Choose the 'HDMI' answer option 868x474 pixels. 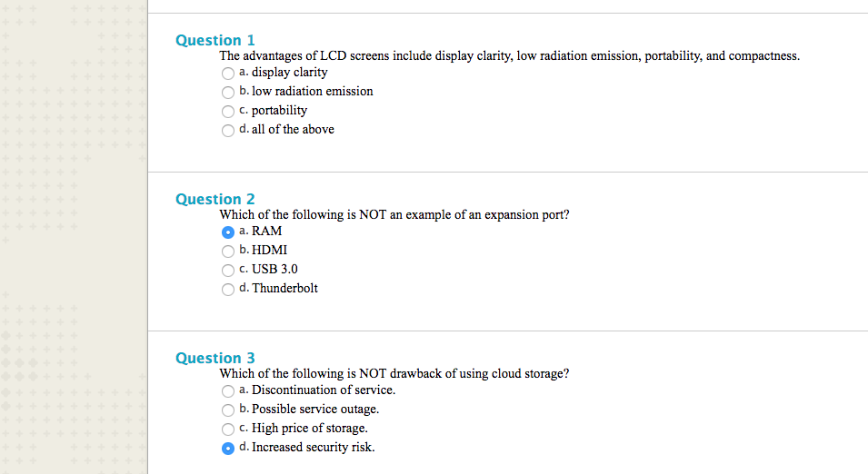227,251
